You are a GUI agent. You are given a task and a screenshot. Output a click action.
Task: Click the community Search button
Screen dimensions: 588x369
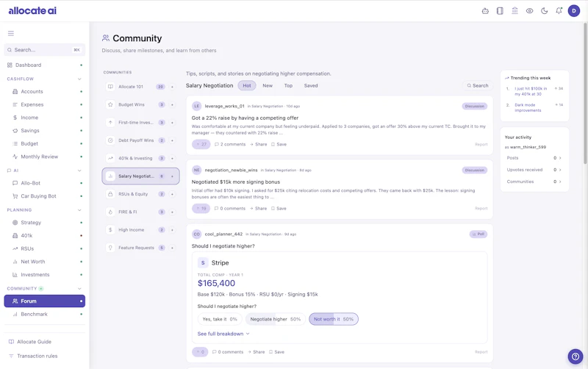(x=477, y=85)
